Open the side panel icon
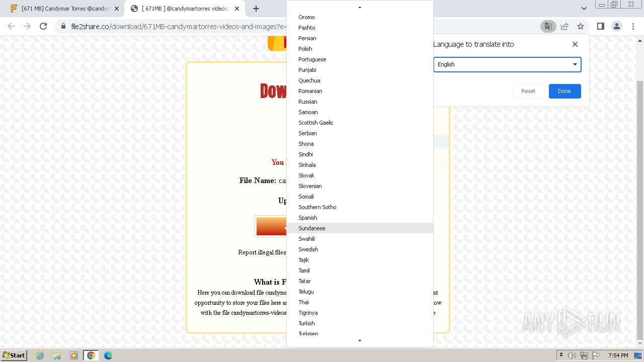The width and height of the screenshot is (644, 362). (x=601, y=26)
